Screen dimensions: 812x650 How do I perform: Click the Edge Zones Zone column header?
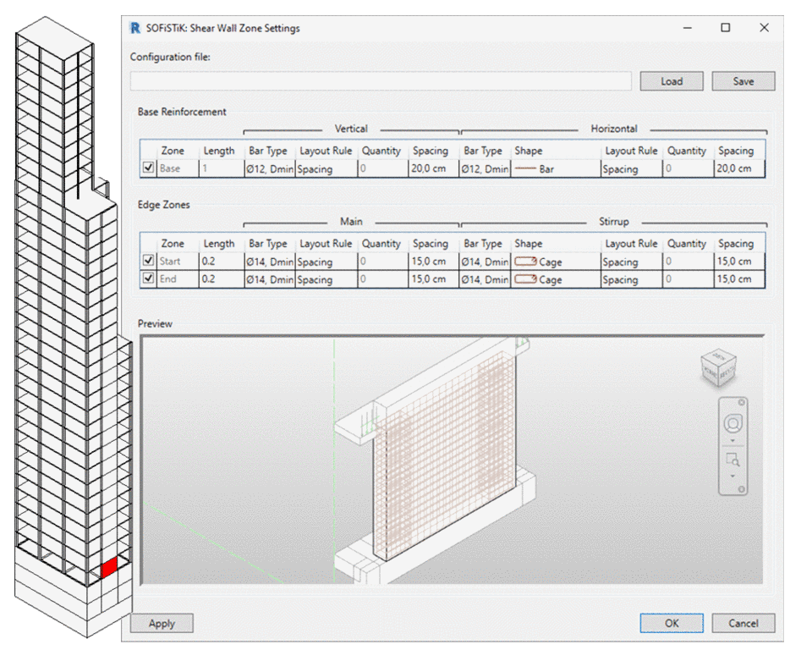pos(173,244)
